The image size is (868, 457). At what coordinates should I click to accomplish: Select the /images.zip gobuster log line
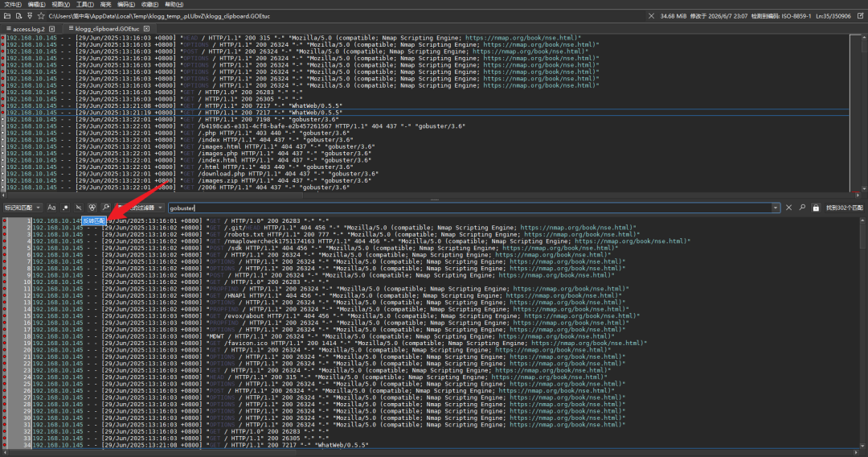[428, 180]
